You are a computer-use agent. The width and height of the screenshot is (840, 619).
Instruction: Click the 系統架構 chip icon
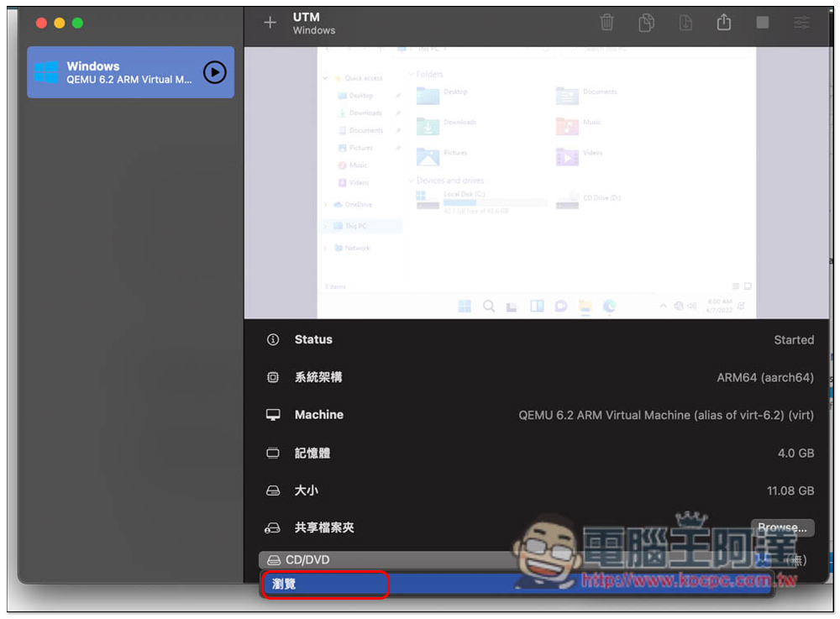click(273, 377)
